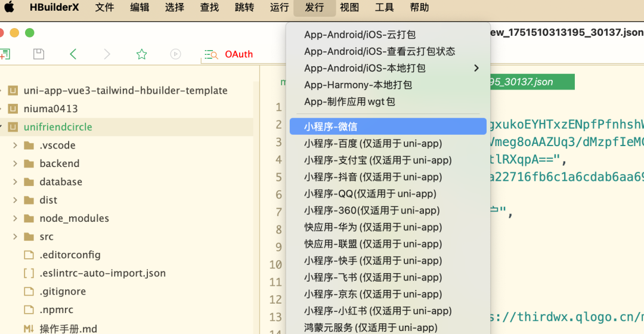Select 小程序-微信 publish option
Image resolution: width=644 pixels, height=334 pixels.
(388, 126)
